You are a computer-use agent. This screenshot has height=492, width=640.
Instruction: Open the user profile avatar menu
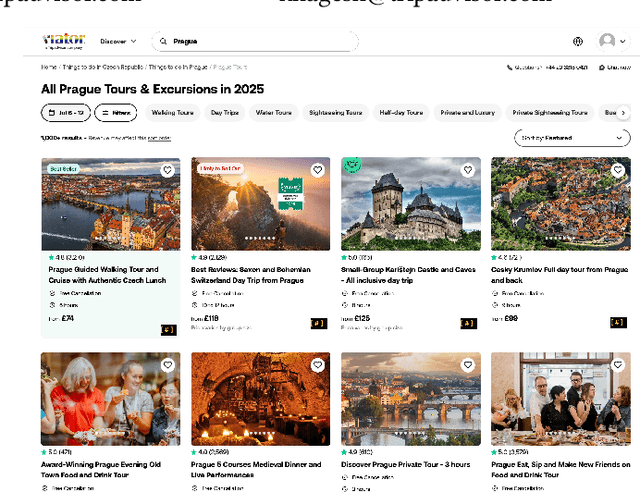(607, 41)
